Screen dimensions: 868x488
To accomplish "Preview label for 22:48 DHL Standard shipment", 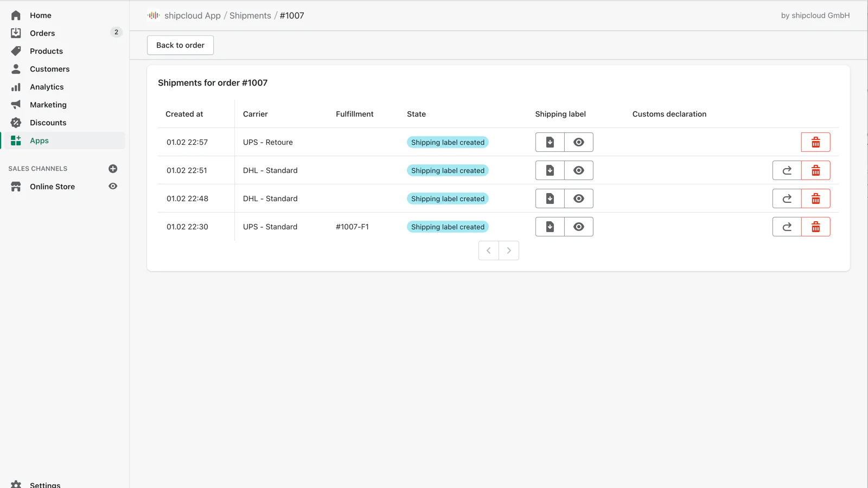I will [x=578, y=198].
